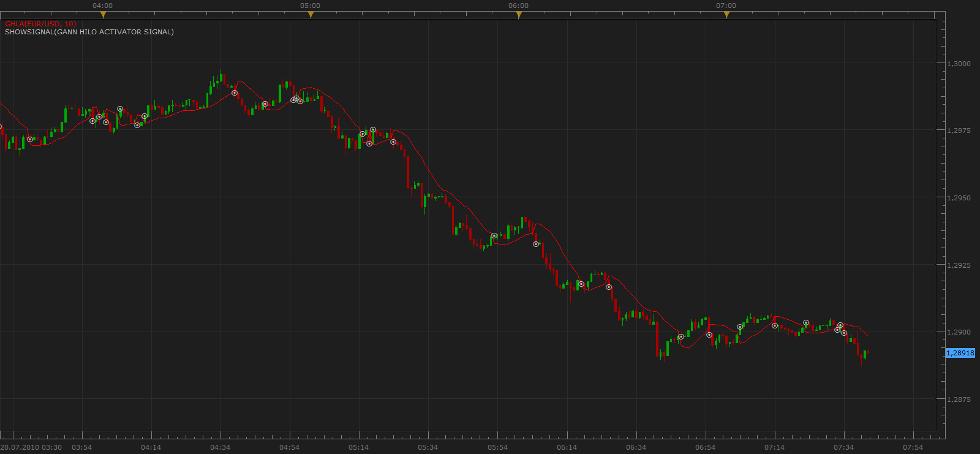Viewport: 980px width, 454px height.
Task: Click the 05:00 top time label
Action: pyautogui.click(x=311, y=6)
